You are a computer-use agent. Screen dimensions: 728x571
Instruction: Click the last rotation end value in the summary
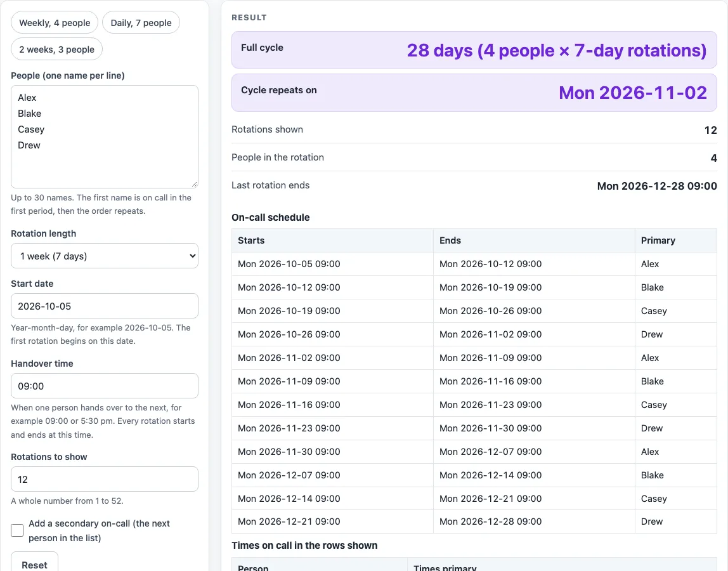(657, 186)
